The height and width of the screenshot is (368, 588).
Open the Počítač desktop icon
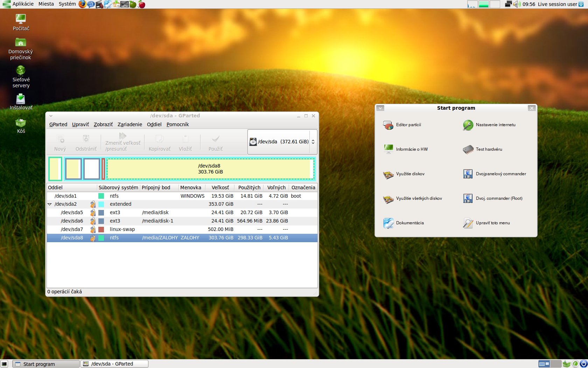coord(21,22)
